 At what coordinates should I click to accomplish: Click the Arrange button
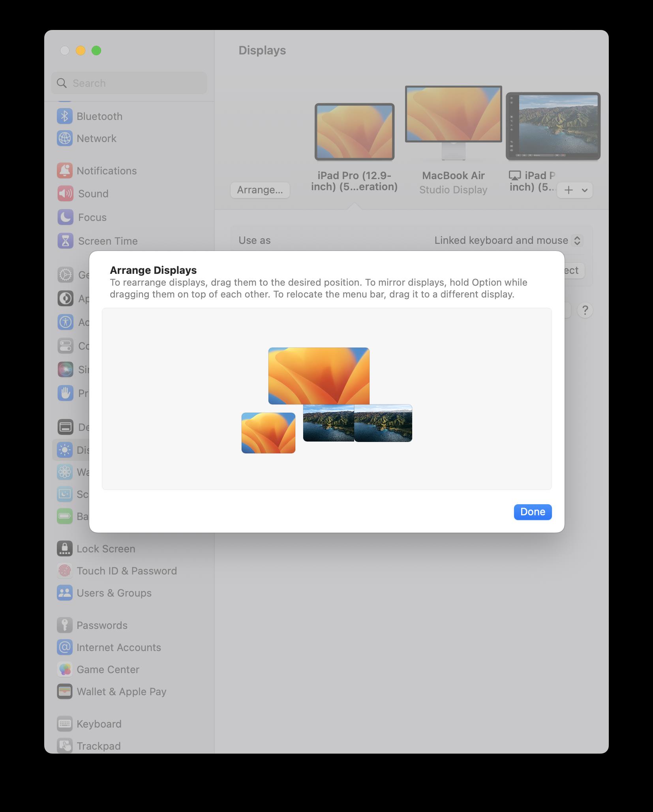click(x=260, y=190)
